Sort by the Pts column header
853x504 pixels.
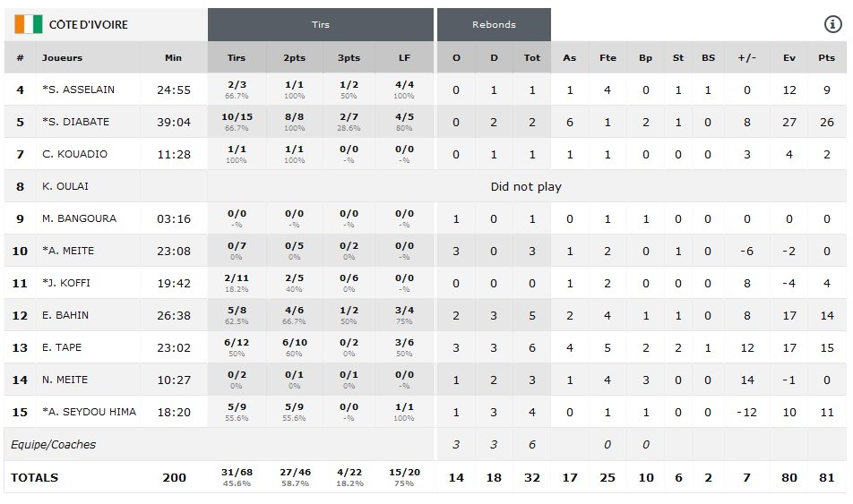pyautogui.click(x=826, y=58)
